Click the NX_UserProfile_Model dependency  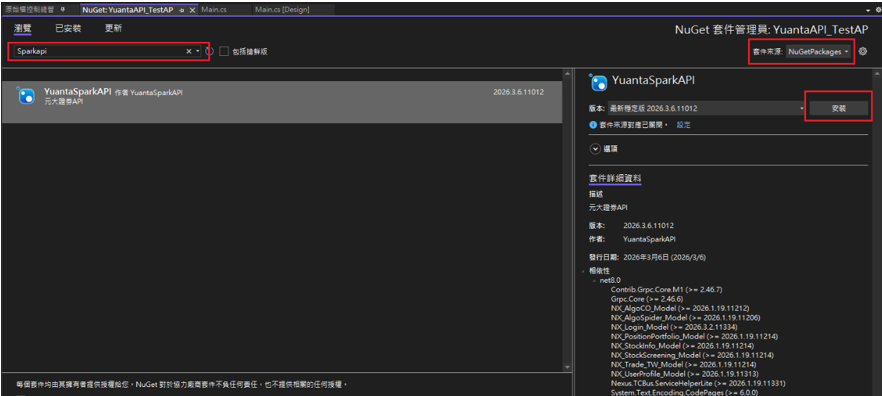coord(685,374)
